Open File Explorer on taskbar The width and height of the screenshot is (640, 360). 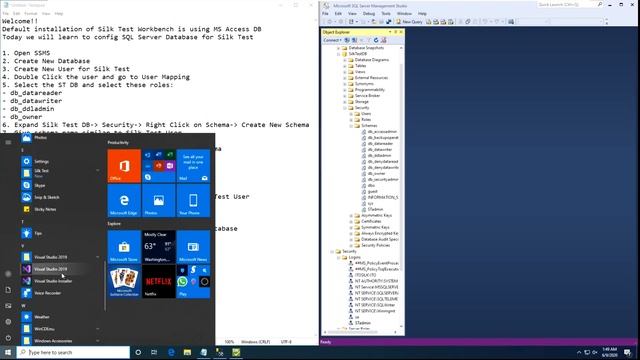coord(187,352)
